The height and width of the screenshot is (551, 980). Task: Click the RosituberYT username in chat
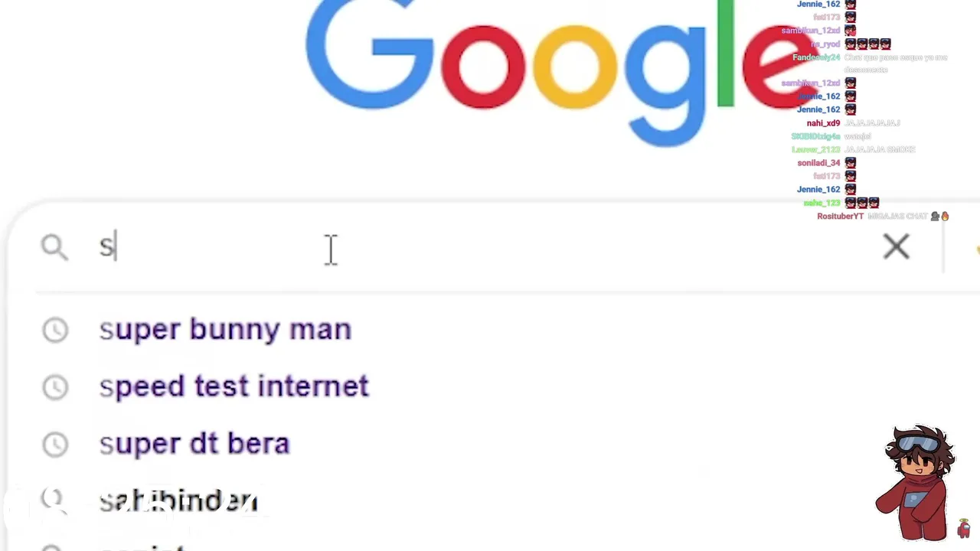[840, 217]
